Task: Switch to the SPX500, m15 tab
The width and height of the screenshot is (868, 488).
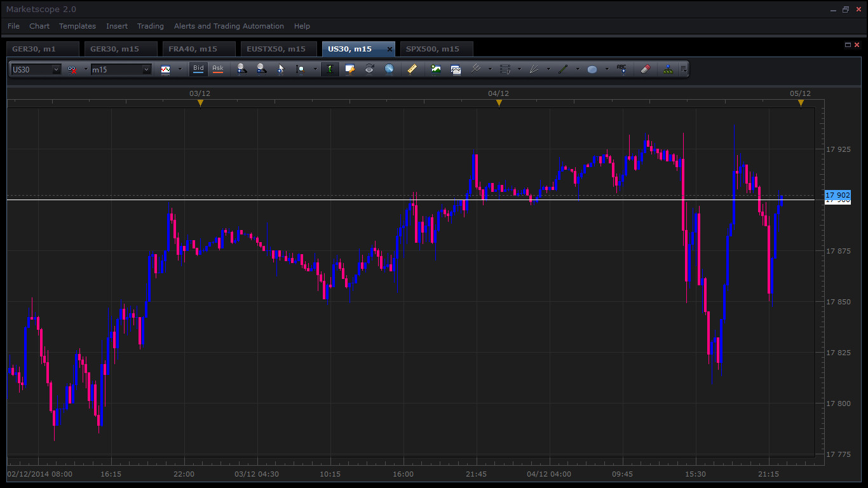Action: tap(432, 49)
